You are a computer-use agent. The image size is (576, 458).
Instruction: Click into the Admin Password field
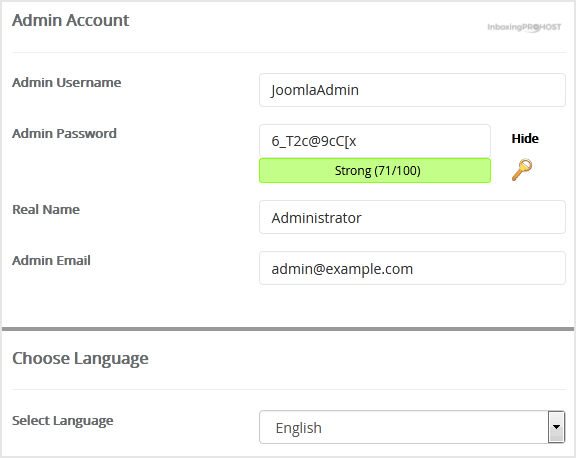[x=375, y=141]
